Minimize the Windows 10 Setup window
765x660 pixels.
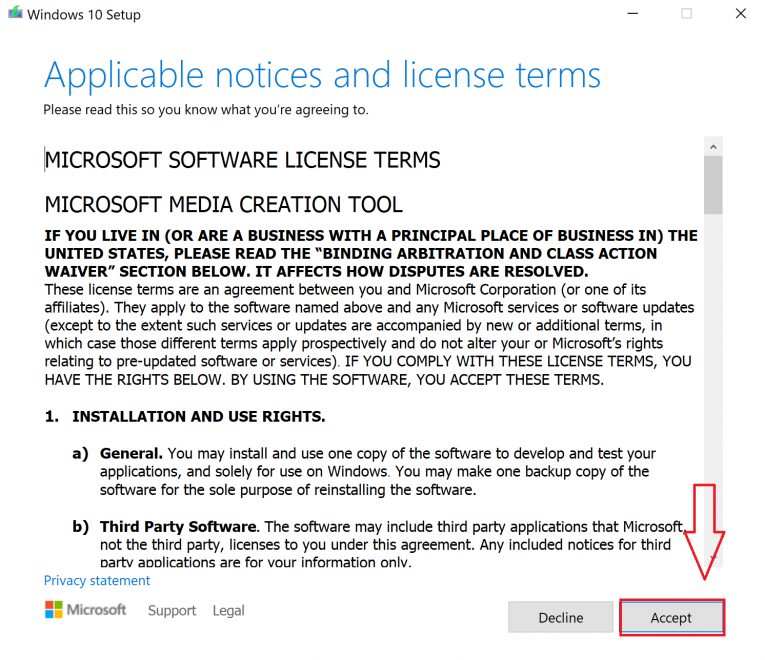pyautogui.click(x=633, y=14)
